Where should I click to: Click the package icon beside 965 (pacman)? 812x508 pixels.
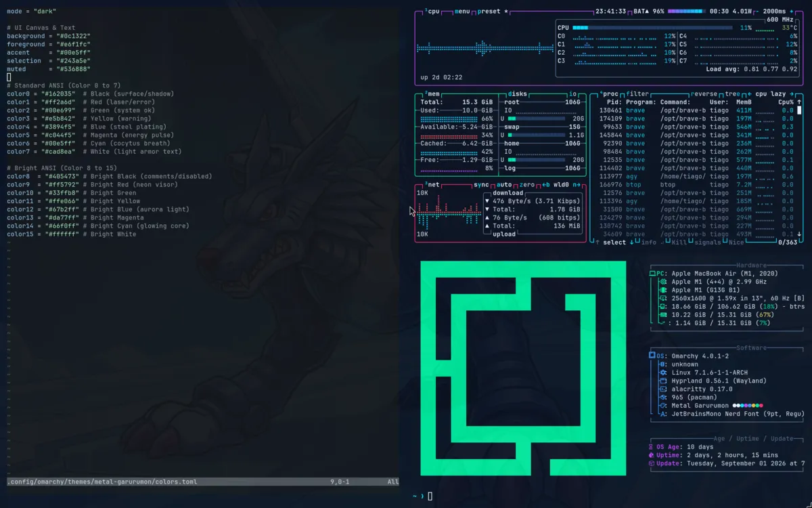tap(664, 397)
